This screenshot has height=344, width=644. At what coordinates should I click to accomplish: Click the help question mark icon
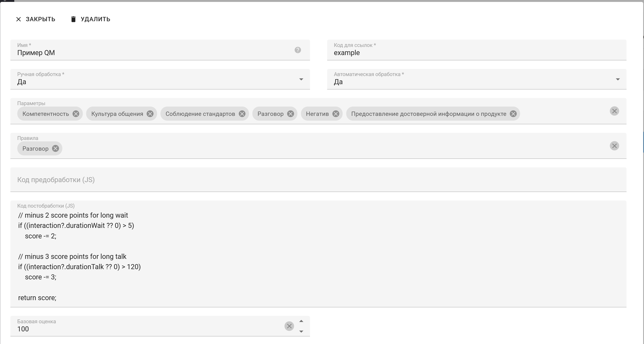297,50
